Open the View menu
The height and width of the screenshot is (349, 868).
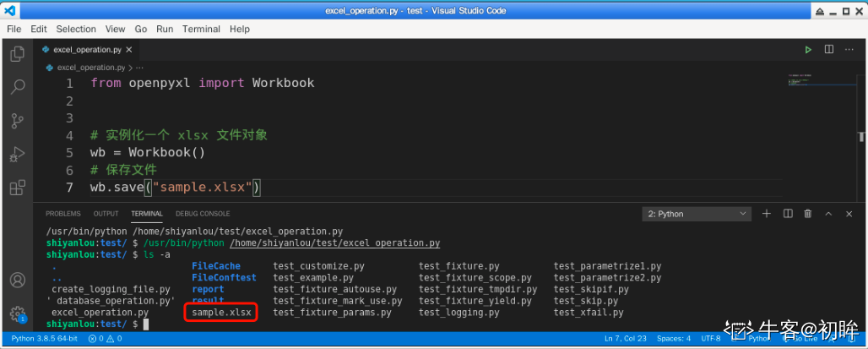pos(115,29)
